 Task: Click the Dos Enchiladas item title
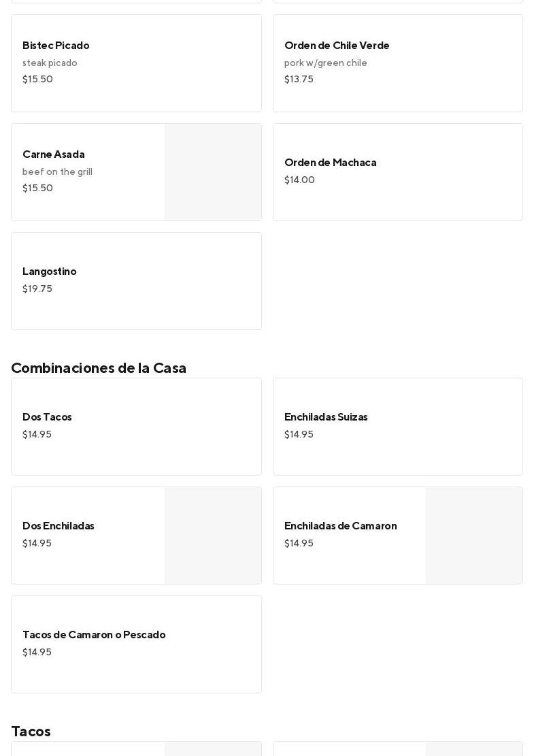pos(59,526)
